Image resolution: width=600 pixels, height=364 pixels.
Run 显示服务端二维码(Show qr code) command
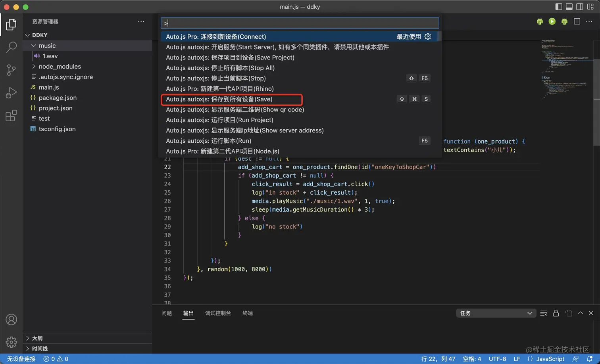[300, 109]
